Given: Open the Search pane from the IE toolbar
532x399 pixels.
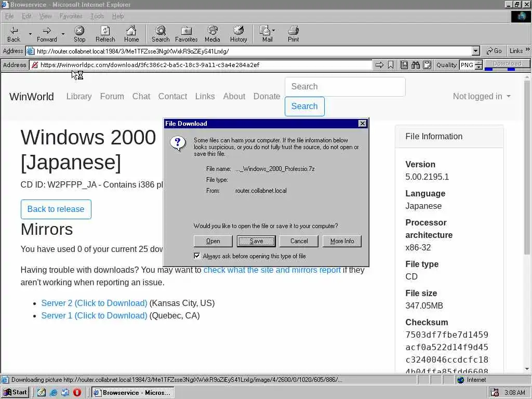Looking at the screenshot, I should click(161, 34).
